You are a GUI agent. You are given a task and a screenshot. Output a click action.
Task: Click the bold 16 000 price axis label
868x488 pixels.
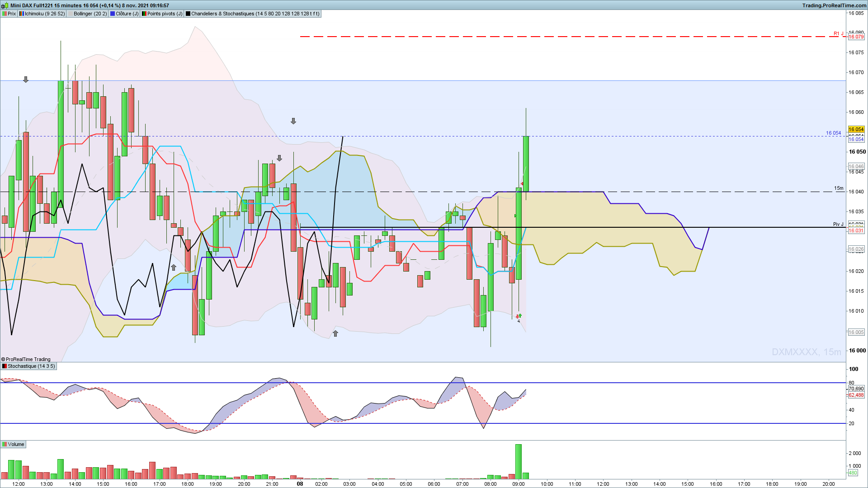(857, 351)
